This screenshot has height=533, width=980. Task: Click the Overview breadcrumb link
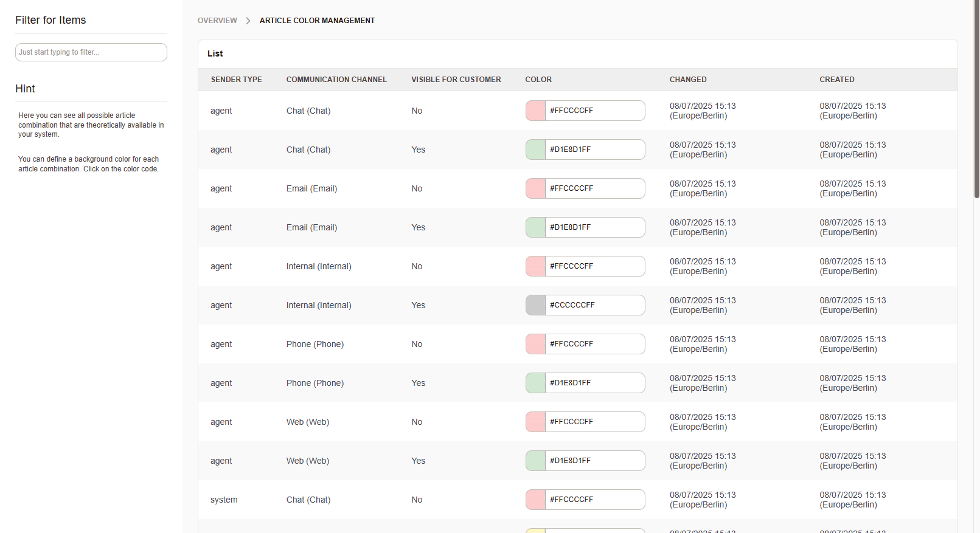[x=217, y=21]
